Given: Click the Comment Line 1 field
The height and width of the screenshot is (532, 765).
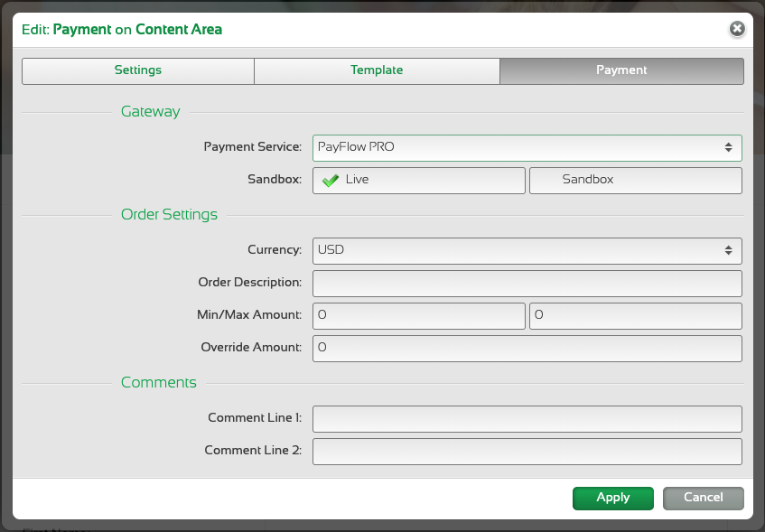Looking at the screenshot, I should pyautogui.click(x=527, y=419).
